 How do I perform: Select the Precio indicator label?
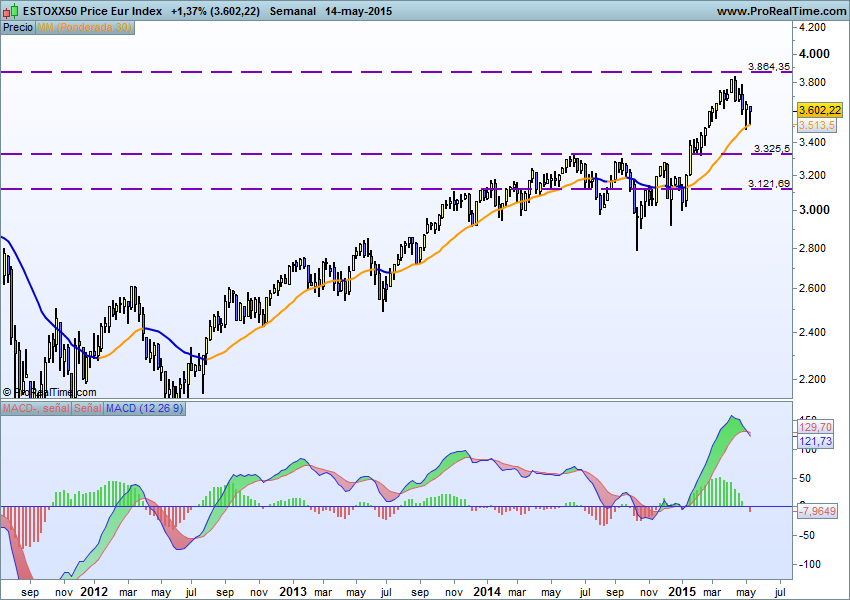[x=17, y=27]
